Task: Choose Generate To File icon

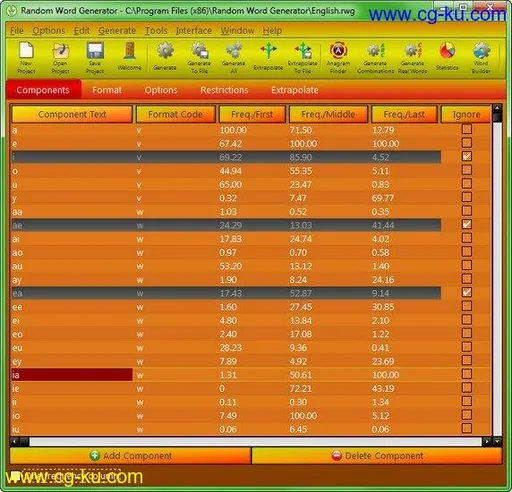Action: [199, 57]
